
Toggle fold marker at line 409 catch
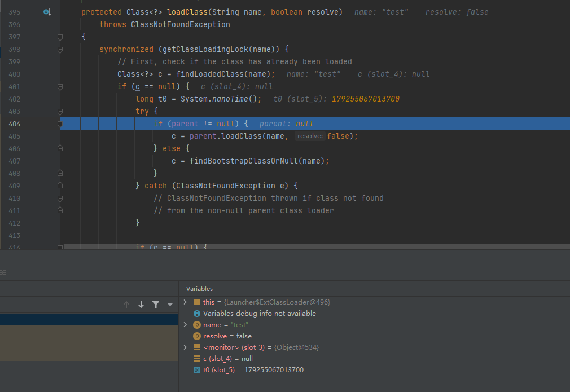pos(60,186)
